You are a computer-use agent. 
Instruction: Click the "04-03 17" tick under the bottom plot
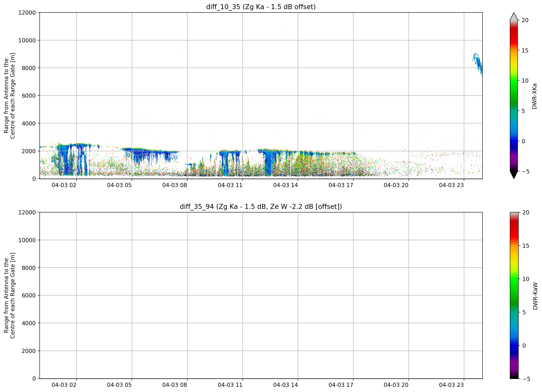pos(341,385)
